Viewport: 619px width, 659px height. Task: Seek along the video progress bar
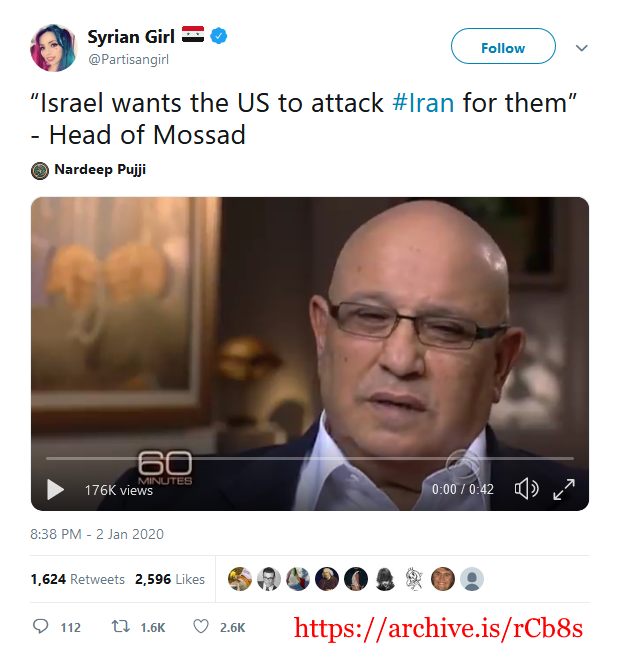(310, 459)
